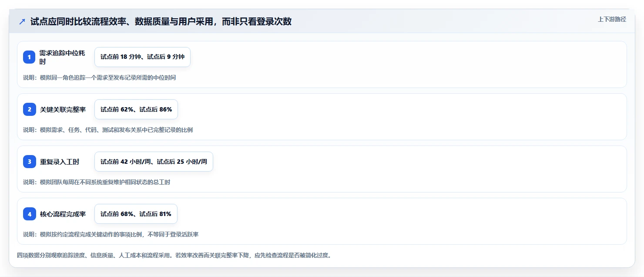Click the note about 不等同于登录活跃率
Image resolution: width=644 pixels, height=277 pixels.
pos(111,234)
